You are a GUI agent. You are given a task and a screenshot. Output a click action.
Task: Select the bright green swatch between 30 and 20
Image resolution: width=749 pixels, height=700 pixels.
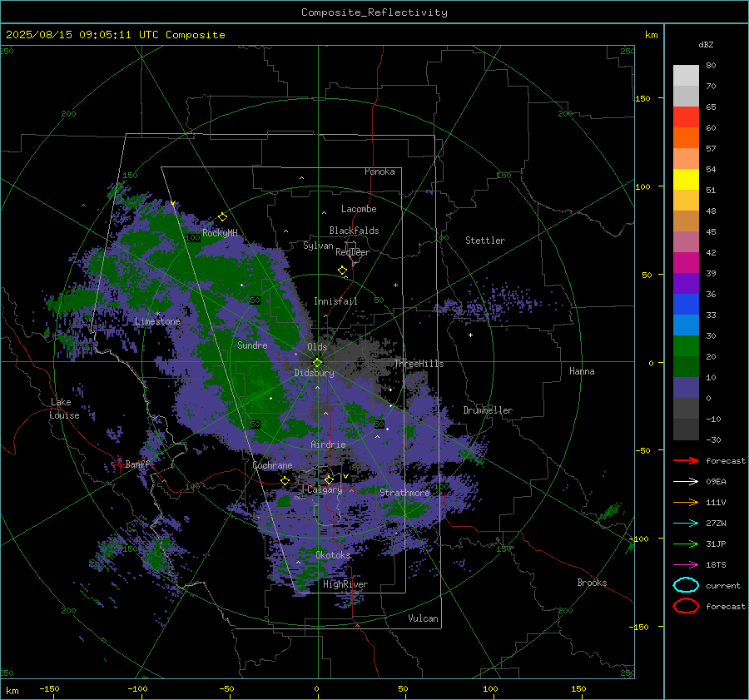[686, 345]
